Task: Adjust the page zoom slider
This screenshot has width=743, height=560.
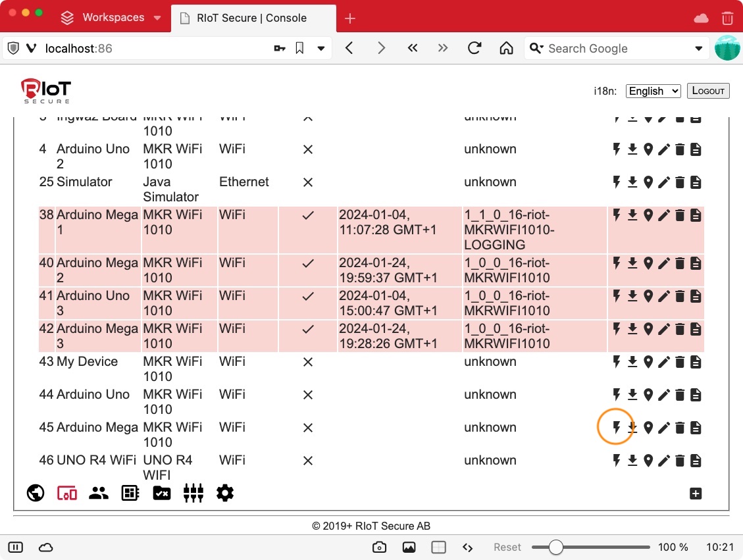Action: (556, 547)
